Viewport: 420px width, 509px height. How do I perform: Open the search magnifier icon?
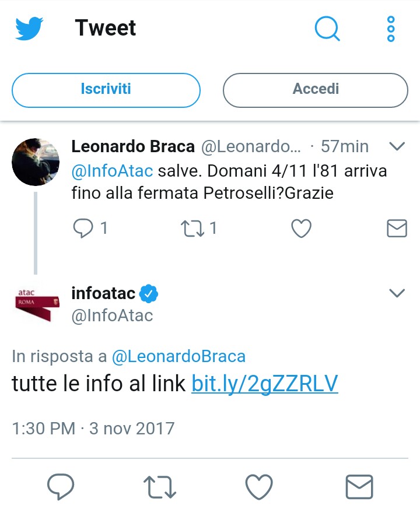pyautogui.click(x=327, y=28)
